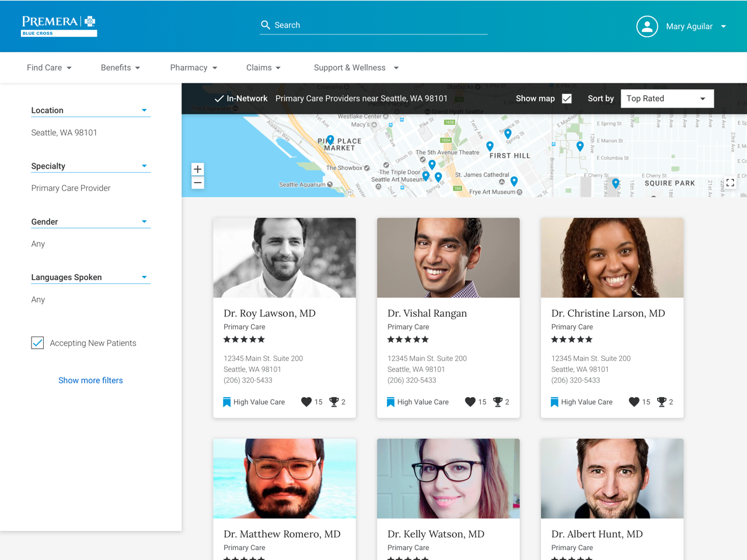The height and width of the screenshot is (560, 747).
Task: Toggle the Show map checkbox
Action: [567, 99]
